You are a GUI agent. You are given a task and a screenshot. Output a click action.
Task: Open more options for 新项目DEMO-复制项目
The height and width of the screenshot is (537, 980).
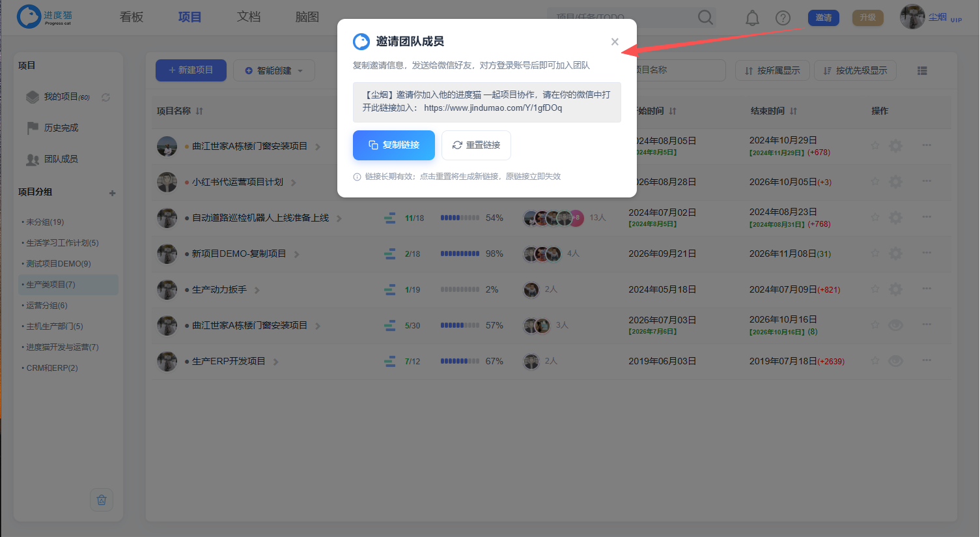[x=927, y=253]
